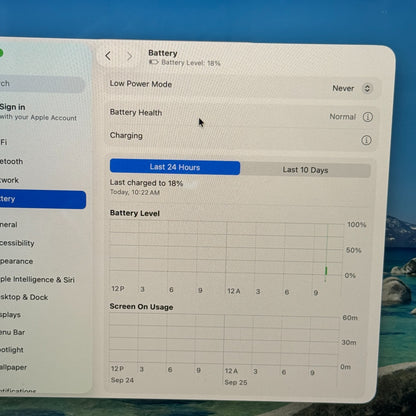Viewport: 416px width, 416px height.
Task: Open General settings in the sidebar
Action: [9, 225]
